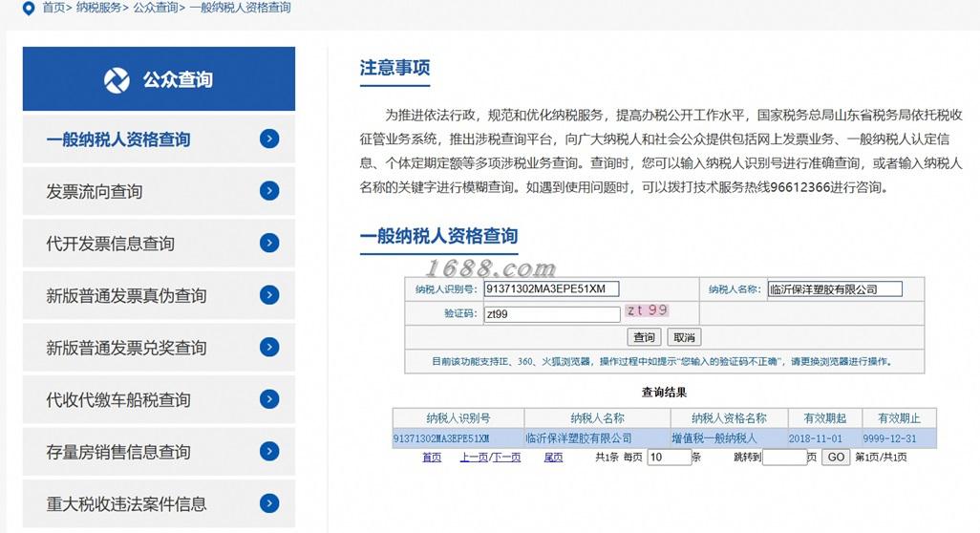Open 一般纳税人资格查询 in the sidebar menu

pyautogui.click(x=159, y=139)
